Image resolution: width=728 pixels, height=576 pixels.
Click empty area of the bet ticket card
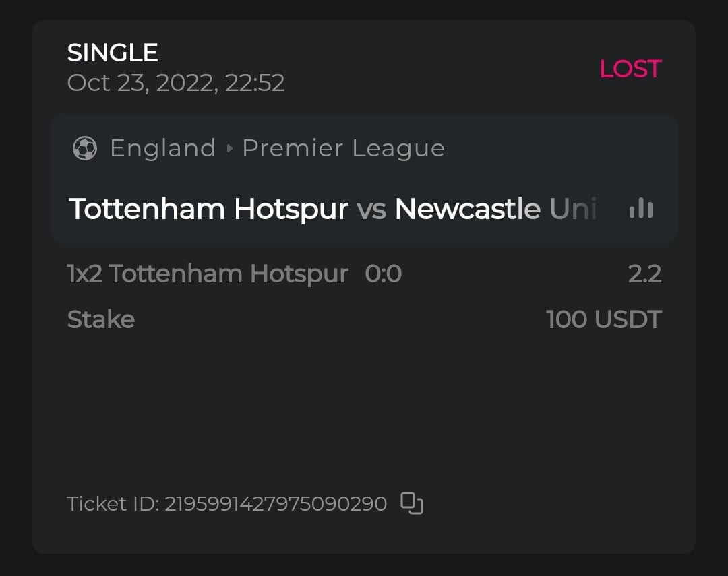pos(364,411)
